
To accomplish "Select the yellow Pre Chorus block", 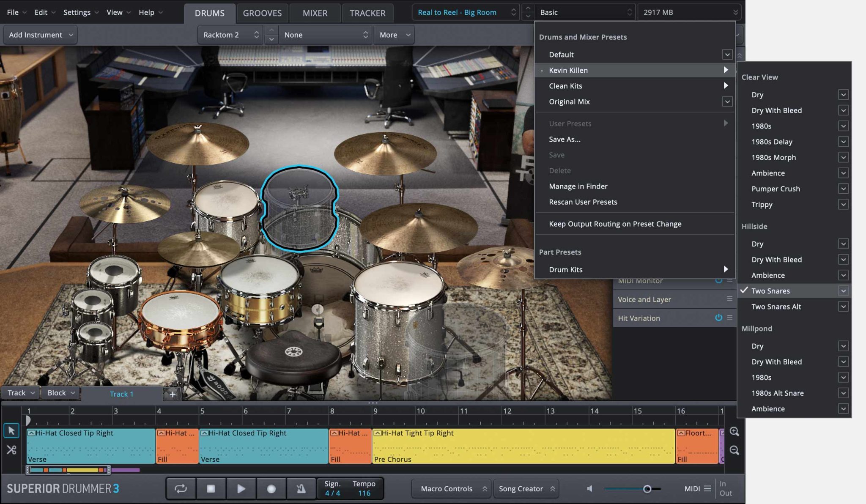I will 523,446.
